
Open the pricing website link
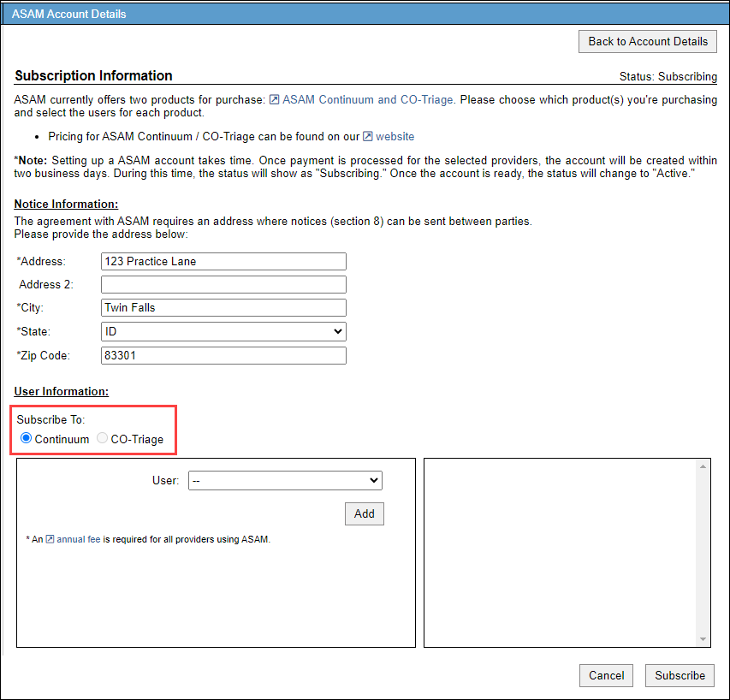(395, 136)
